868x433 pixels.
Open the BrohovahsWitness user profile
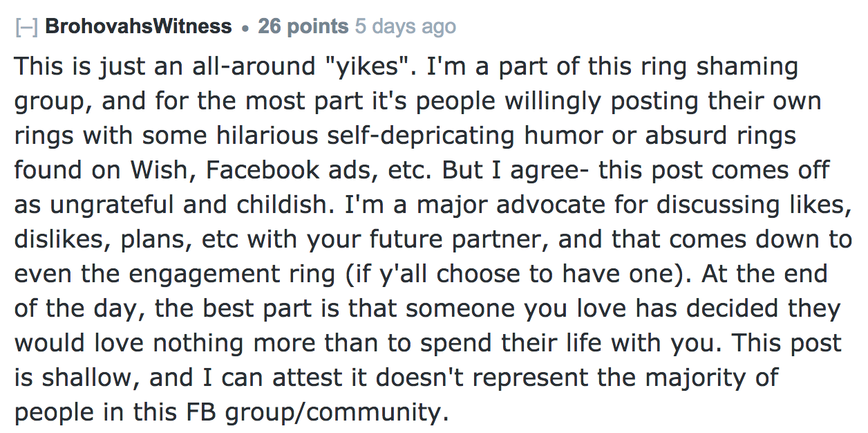(138, 27)
